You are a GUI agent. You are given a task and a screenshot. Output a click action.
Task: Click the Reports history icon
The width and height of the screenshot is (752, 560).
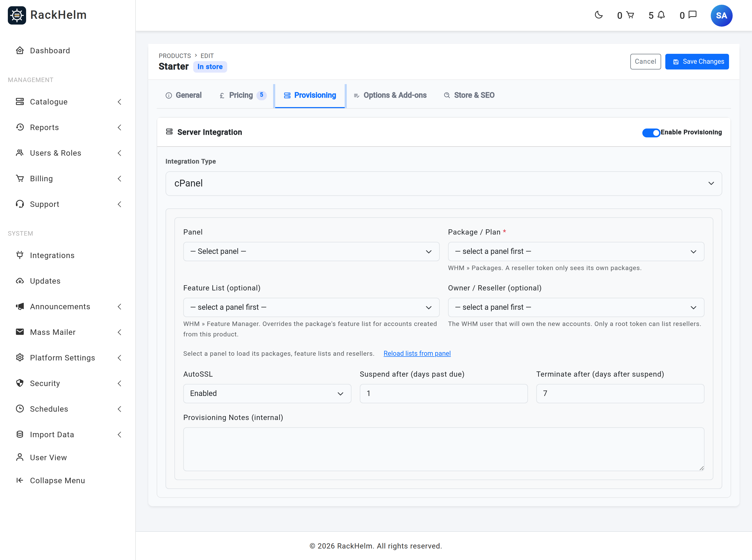click(20, 127)
